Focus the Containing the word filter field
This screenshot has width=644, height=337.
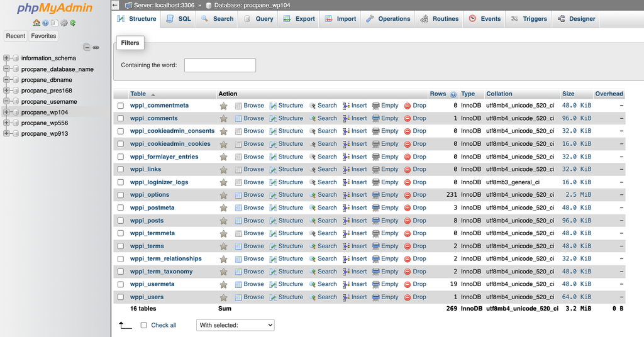pos(220,65)
